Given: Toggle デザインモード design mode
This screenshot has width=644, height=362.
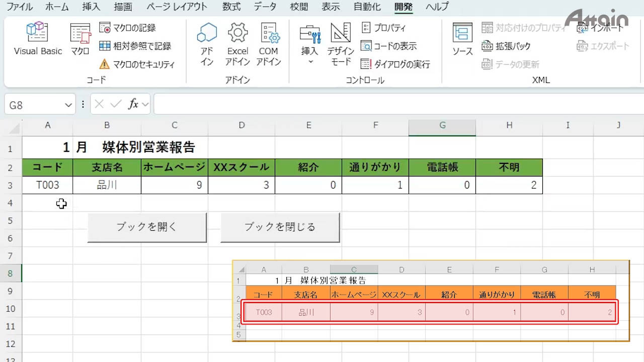Looking at the screenshot, I should pyautogui.click(x=341, y=44).
